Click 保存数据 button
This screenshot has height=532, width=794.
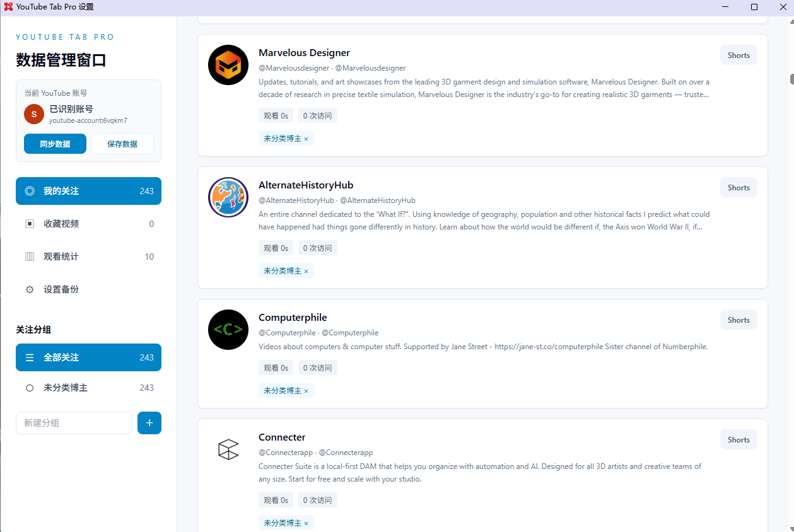(122, 144)
